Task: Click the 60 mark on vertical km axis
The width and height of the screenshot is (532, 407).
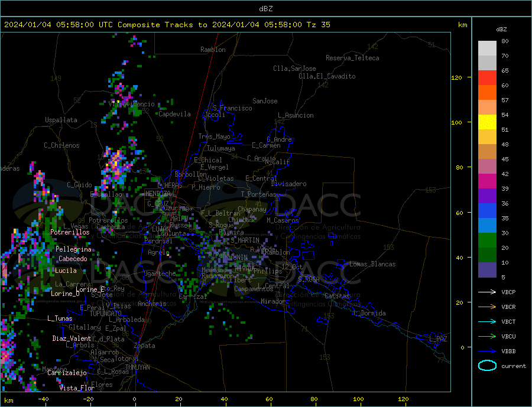Action: [x=459, y=213]
